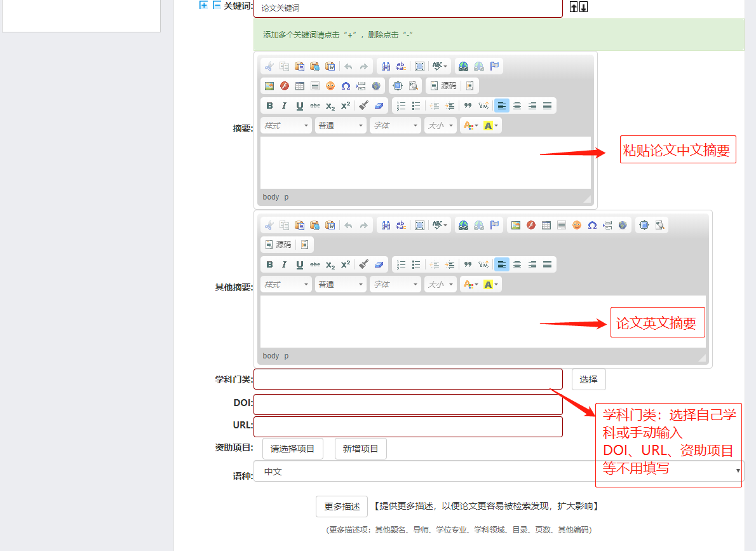The width and height of the screenshot is (756, 551).
Task: Insert a table in the 摘要 editor
Action: point(300,86)
